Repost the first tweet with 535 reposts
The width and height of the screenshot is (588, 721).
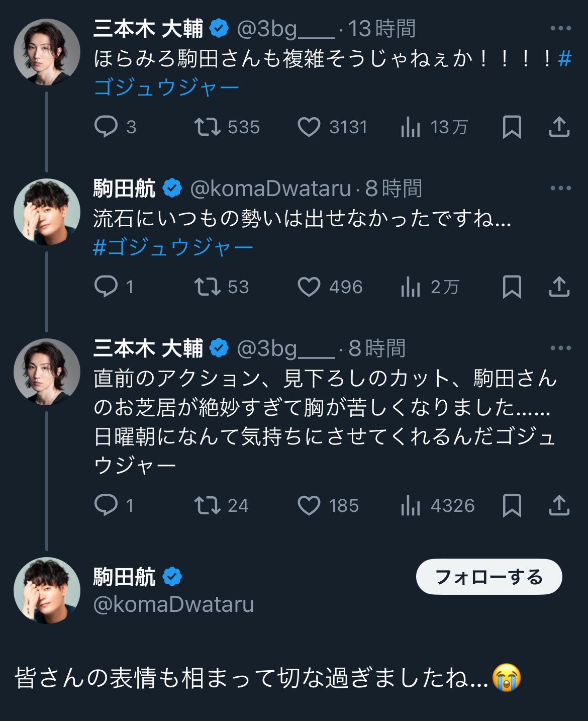[x=208, y=127]
